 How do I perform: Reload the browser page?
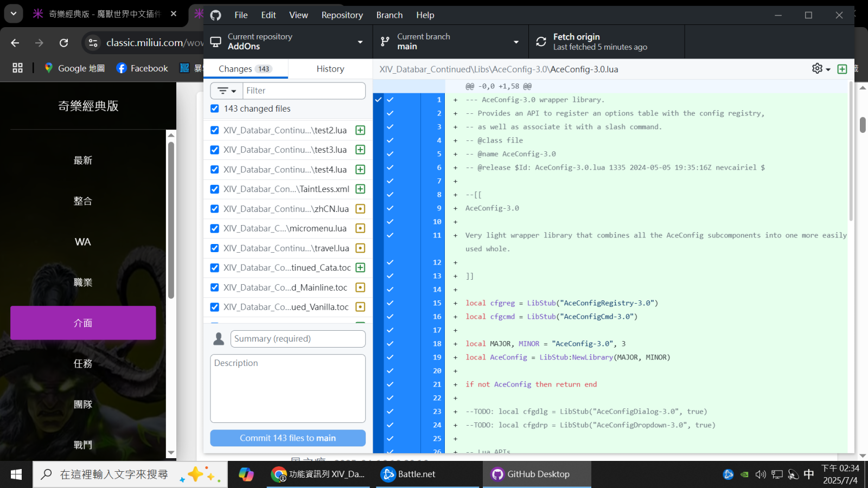(x=63, y=43)
